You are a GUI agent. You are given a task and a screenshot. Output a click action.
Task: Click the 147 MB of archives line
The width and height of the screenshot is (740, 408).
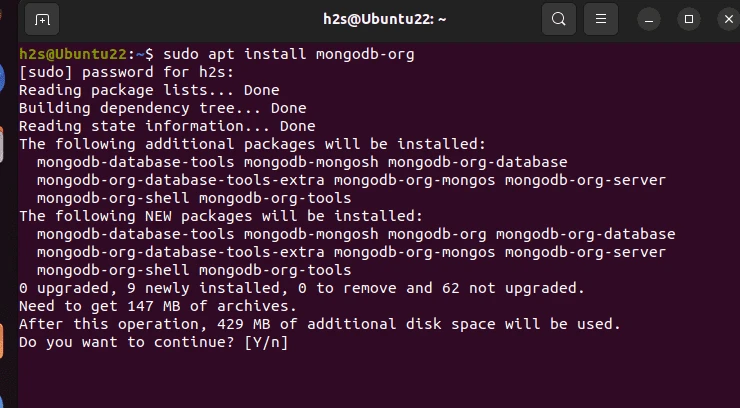tap(158, 306)
